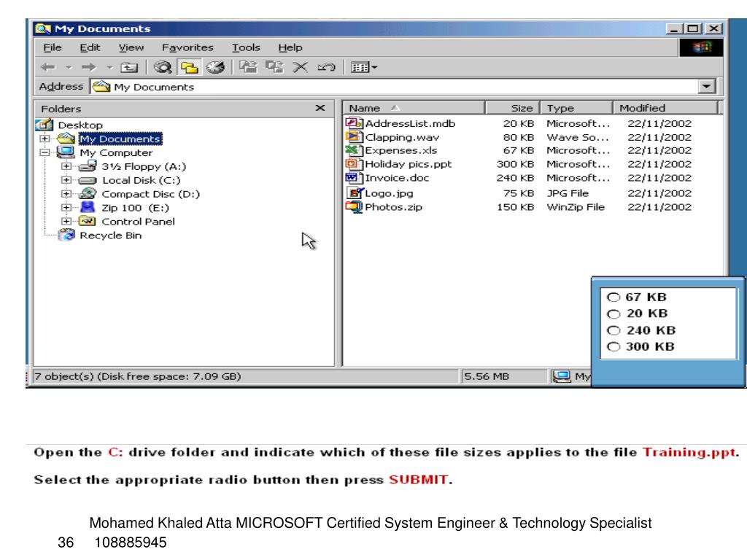Click the Control Panel icon in tree
Viewport: 747px width, 560px height.
[x=88, y=221]
